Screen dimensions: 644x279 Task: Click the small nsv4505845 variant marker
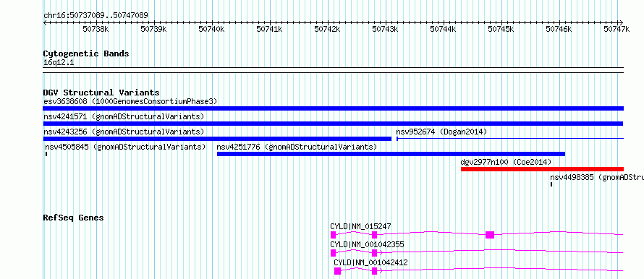(x=46, y=154)
